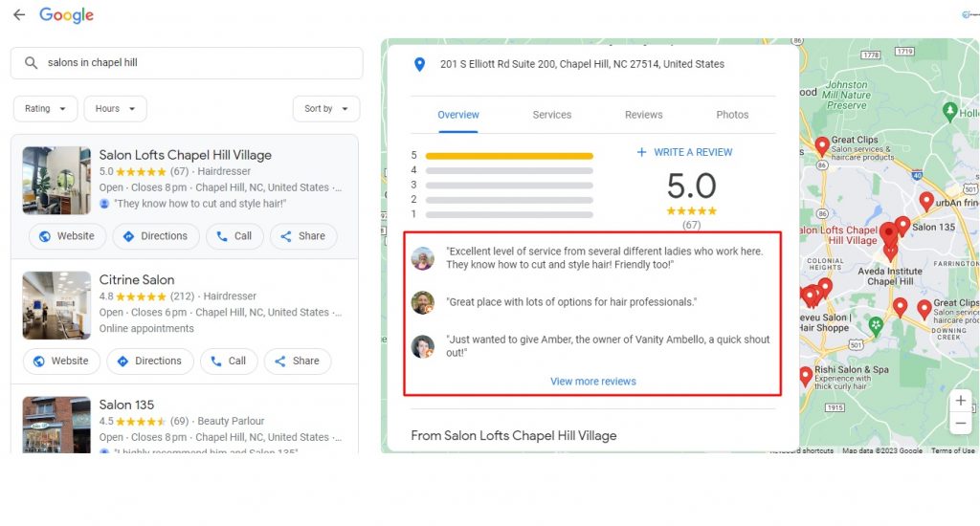Click the 4-star rating bar
The image size is (980, 526).
coord(509,170)
